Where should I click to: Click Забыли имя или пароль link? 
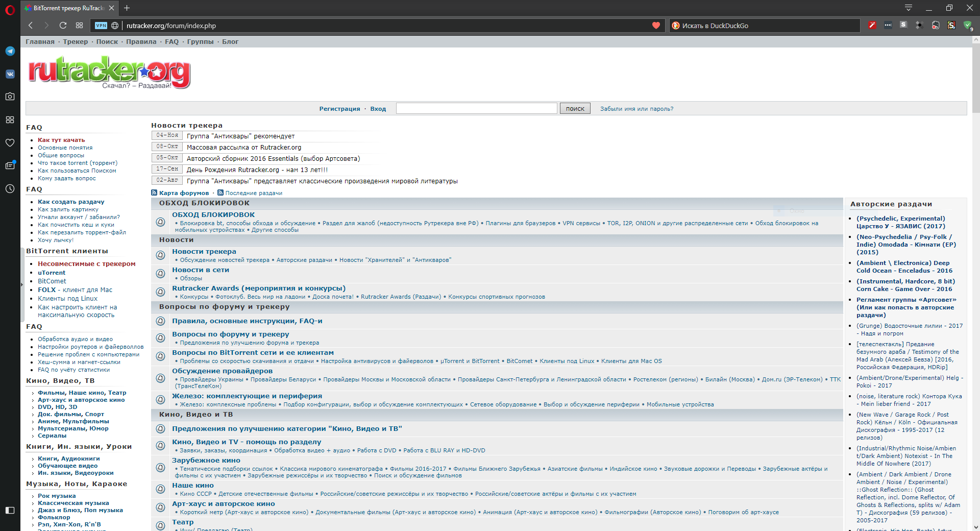click(x=636, y=109)
